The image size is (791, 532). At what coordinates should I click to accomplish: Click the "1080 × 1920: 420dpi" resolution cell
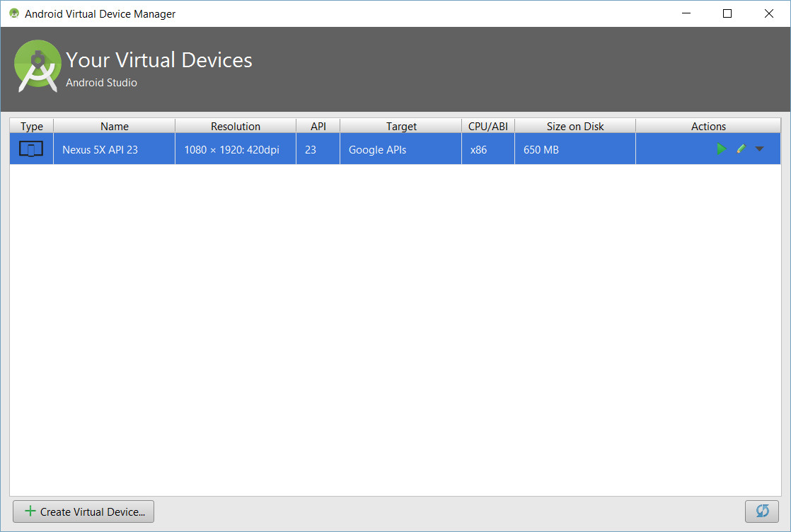click(x=236, y=149)
